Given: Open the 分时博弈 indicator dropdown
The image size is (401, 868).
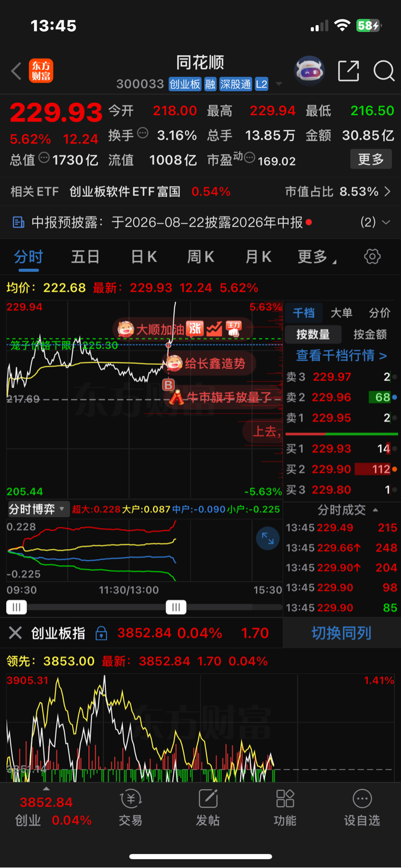Looking at the screenshot, I should click(x=38, y=509).
